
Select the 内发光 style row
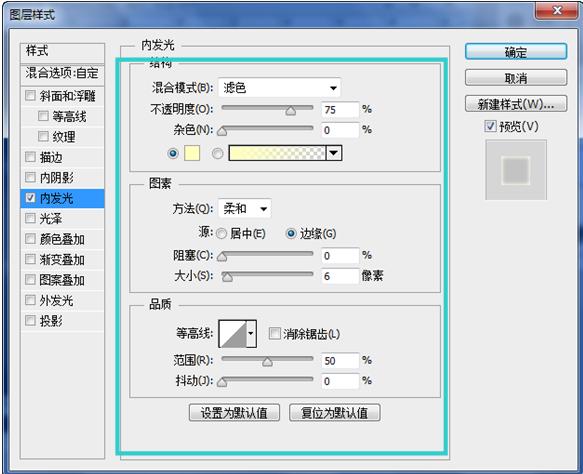point(62,198)
